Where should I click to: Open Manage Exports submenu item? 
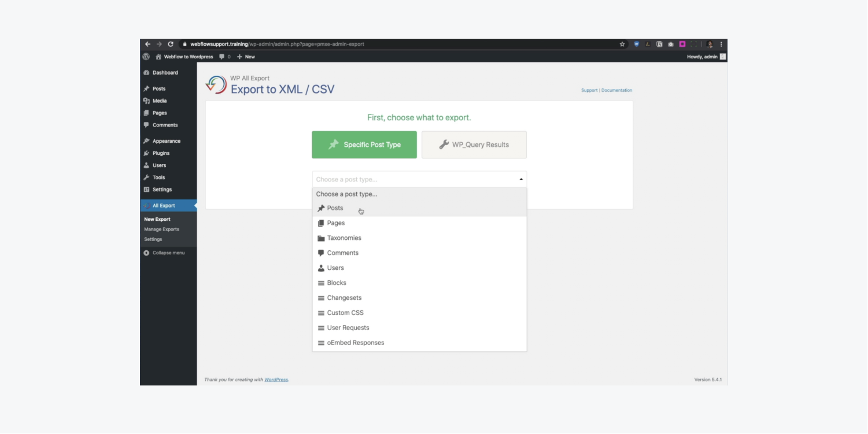click(162, 229)
